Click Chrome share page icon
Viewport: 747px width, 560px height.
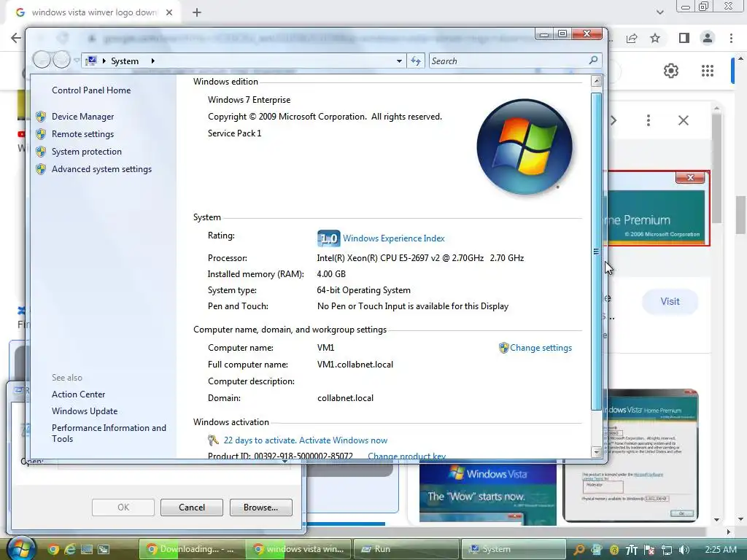coord(632,38)
